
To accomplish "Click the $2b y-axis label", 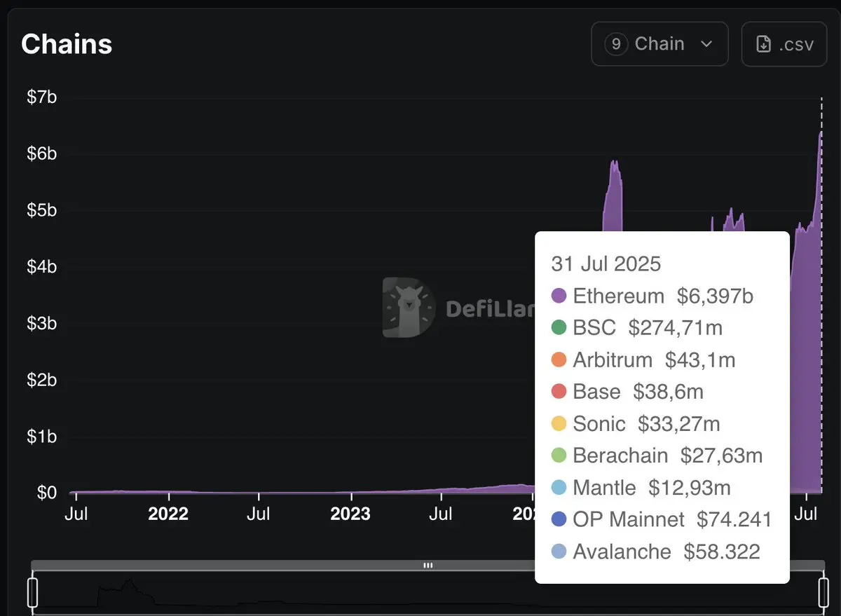I will [42, 381].
